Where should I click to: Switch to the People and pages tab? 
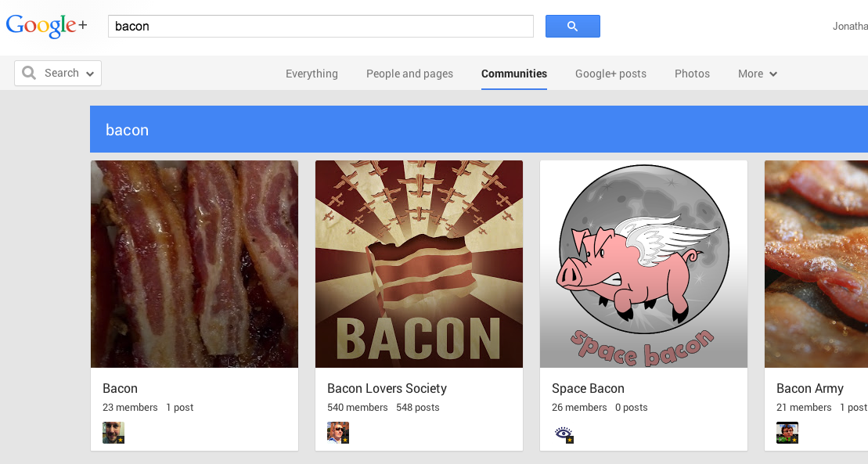point(409,74)
